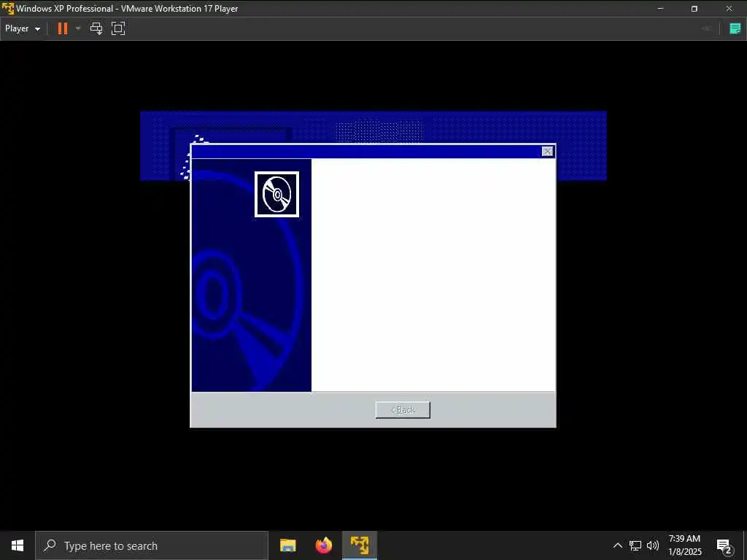The width and height of the screenshot is (747, 560).
Task: Open the Player menu dropdown
Action: pos(23,28)
